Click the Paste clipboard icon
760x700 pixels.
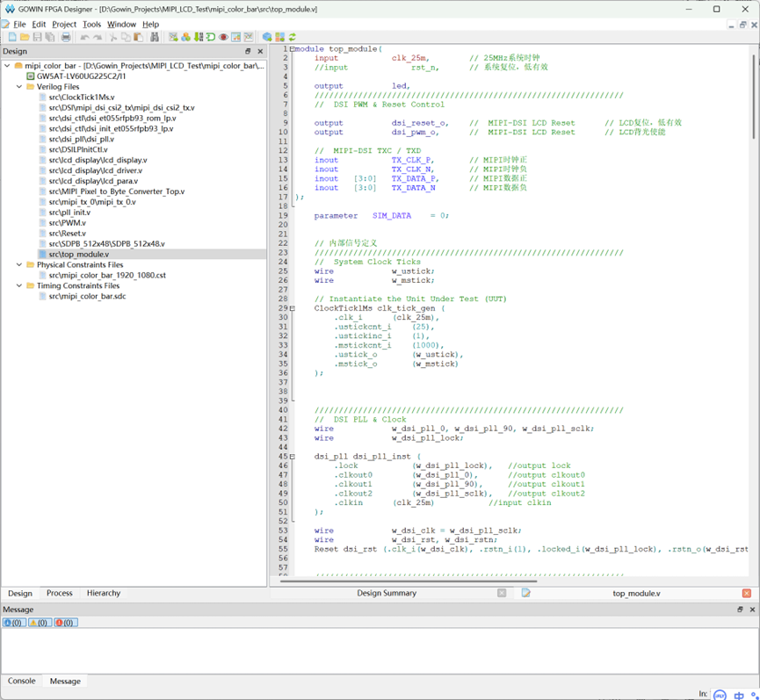[x=139, y=37]
